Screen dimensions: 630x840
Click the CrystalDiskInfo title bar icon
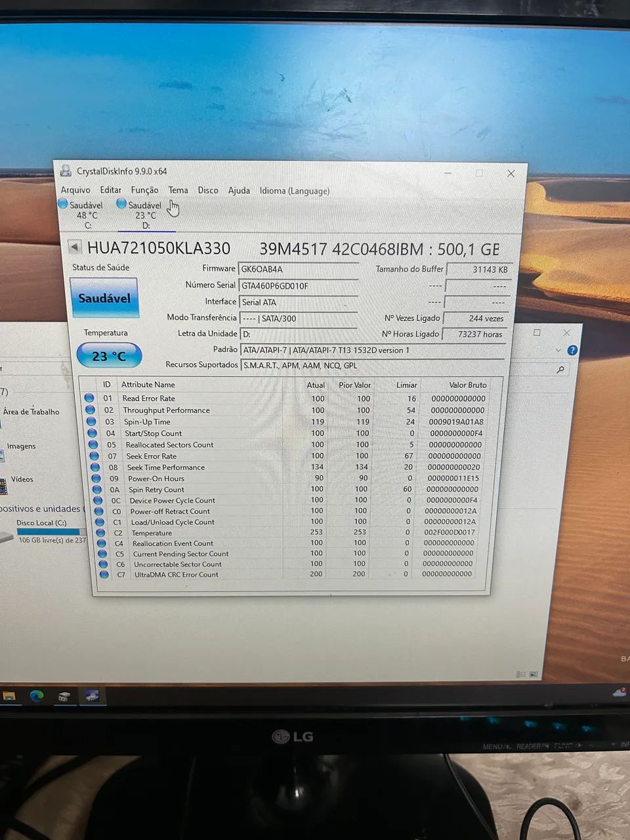[x=66, y=171]
